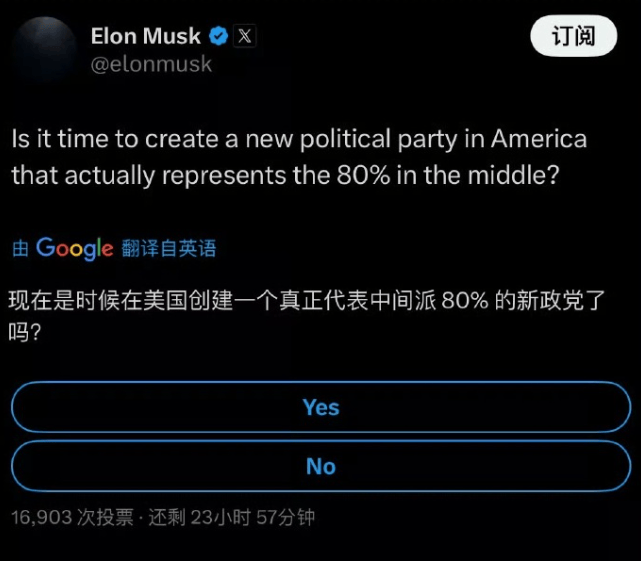The image size is (641, 561).
Task: Click the 还剩 23小时 57分钟 remaining time
Action: coord(232,517)
